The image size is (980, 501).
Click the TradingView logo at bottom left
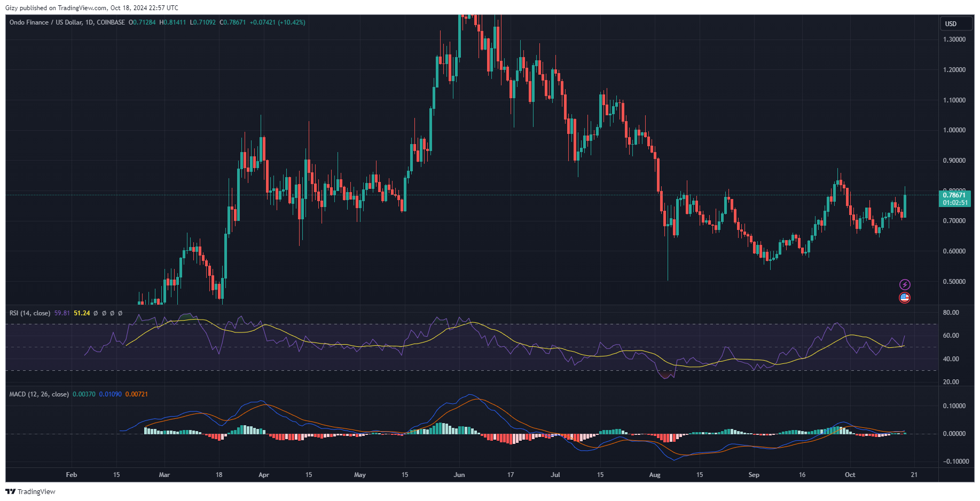(x=30, y=491)
